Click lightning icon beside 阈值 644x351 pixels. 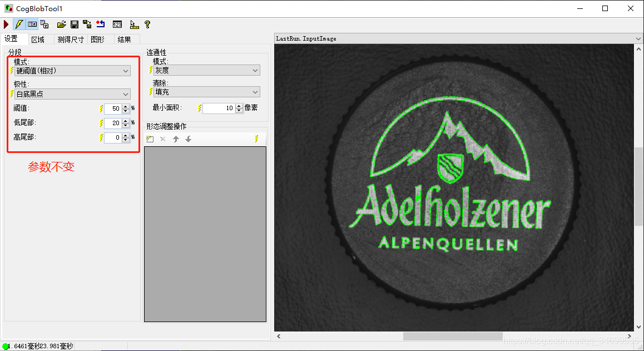click(x=101, y=108)
